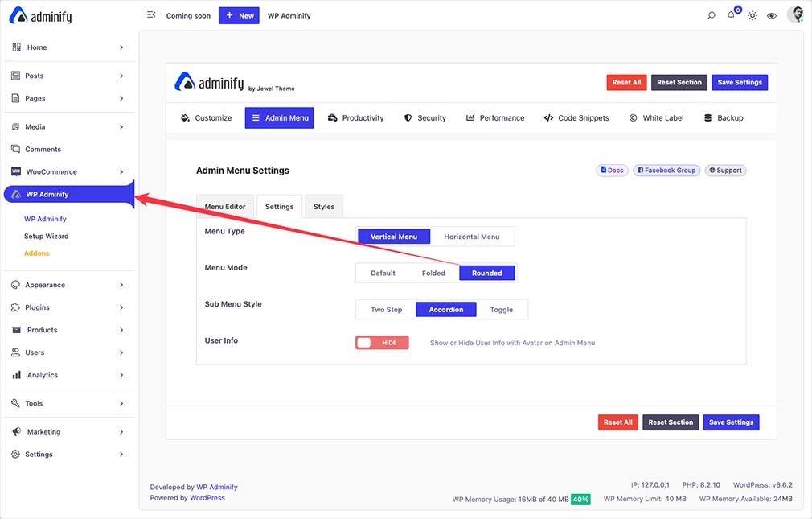Expand the Pages menu chevron
The height and width of the screenshot is (519, 812).
click(121, 98)
